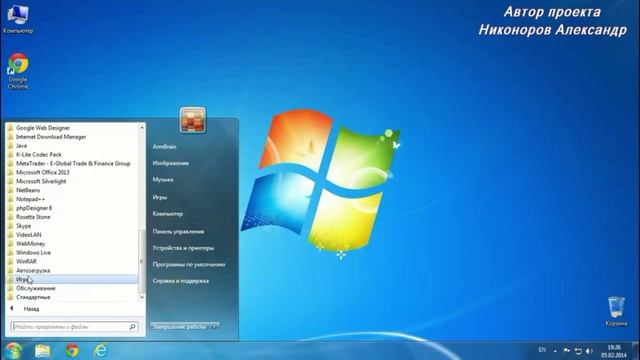Expand the highlighted Игры folder in programs list
This screenshot has width=640, height=360.
point(72,279)
